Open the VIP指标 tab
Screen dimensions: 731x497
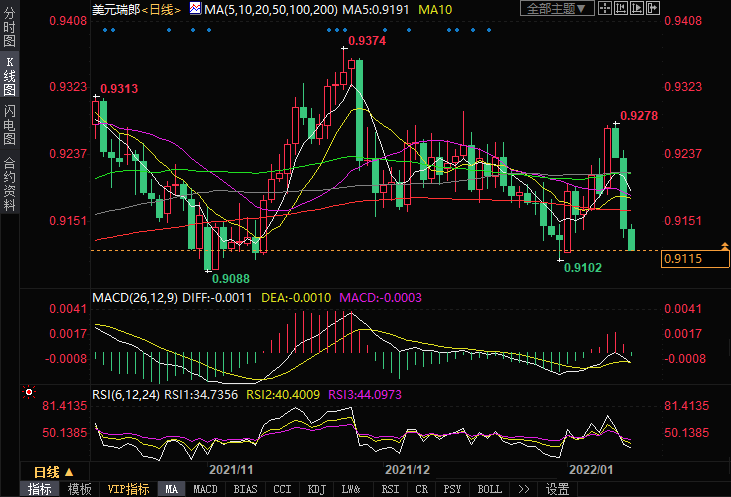pos(128,489)
